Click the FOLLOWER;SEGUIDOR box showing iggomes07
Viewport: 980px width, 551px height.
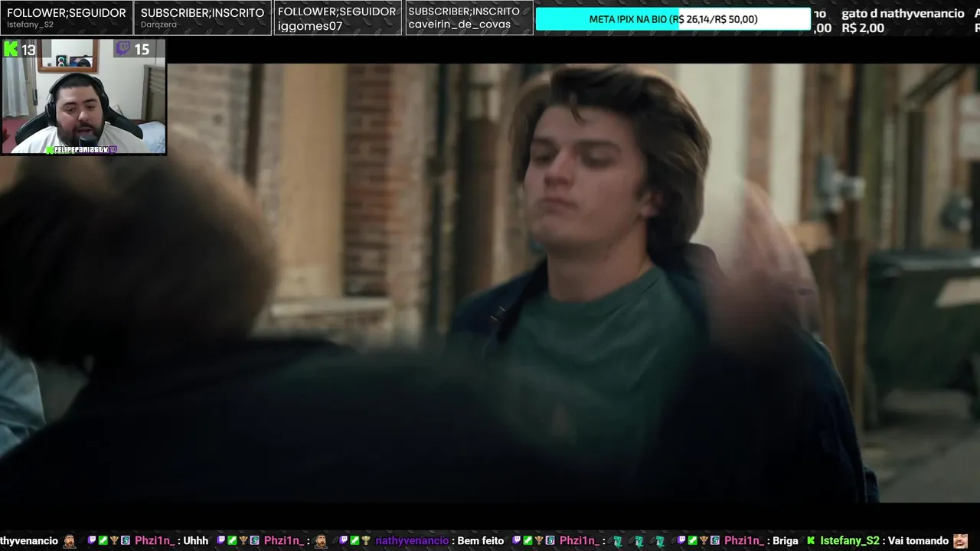click(x=337, y=18)
